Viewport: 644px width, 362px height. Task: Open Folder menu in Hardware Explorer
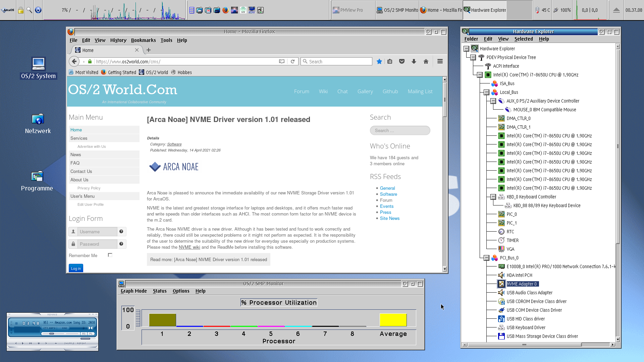[x=471, y=39]
